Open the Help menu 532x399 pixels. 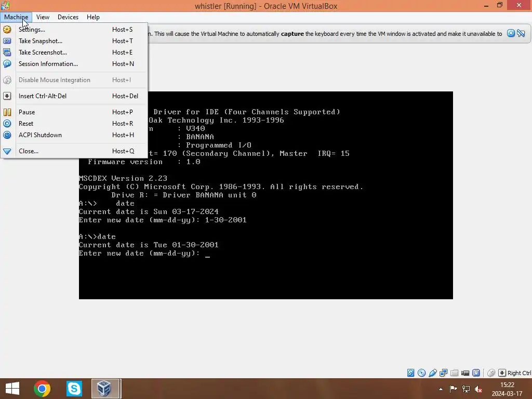pos(93,17)
